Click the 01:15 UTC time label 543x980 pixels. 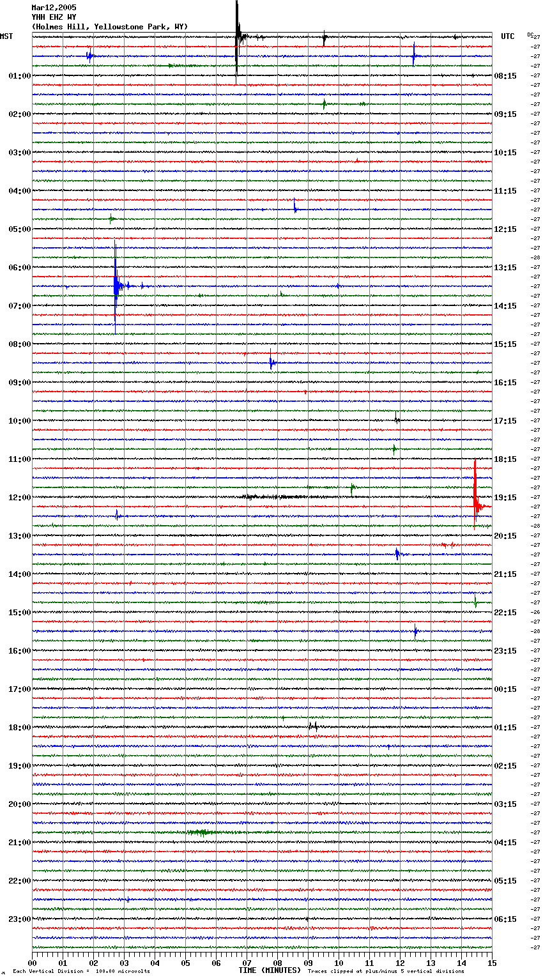[505, 728]
